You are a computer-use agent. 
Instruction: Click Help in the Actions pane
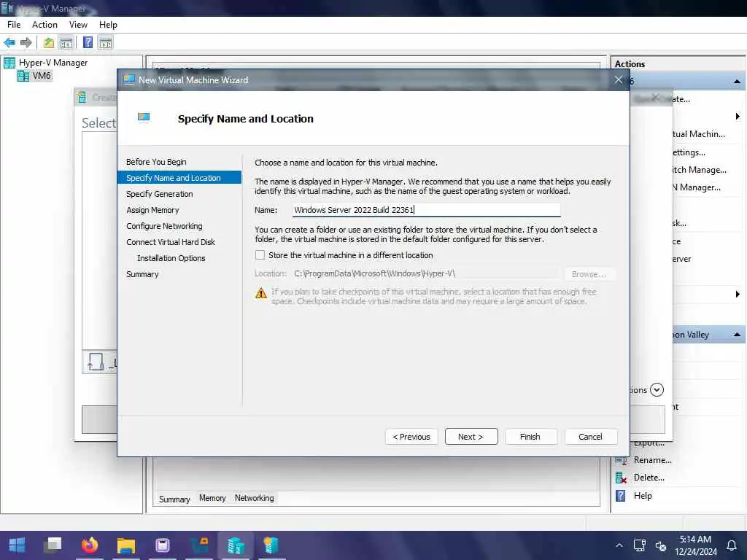pos(643,496)
